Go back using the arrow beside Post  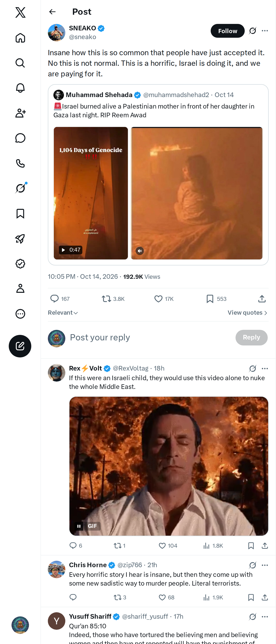(52, 12)
